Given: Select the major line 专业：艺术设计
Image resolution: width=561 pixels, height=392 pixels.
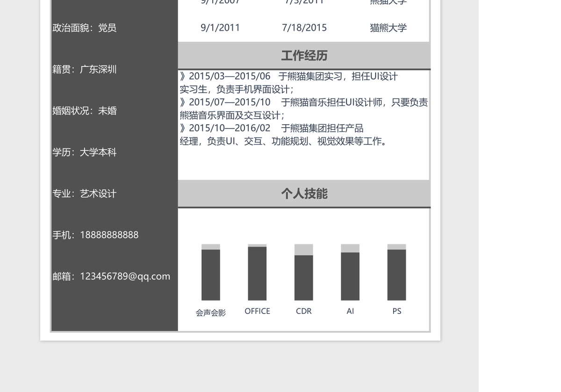Looking at the screenshot, I should (x=85, y=193).
